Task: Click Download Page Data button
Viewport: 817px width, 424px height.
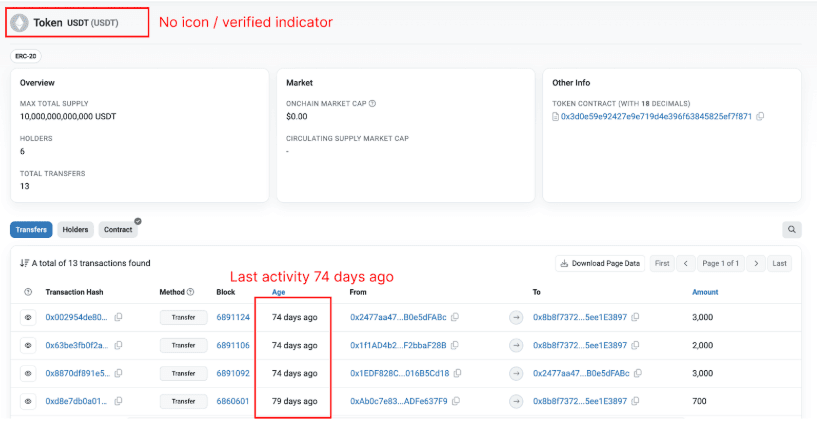Action: click(x=600, y=263)
